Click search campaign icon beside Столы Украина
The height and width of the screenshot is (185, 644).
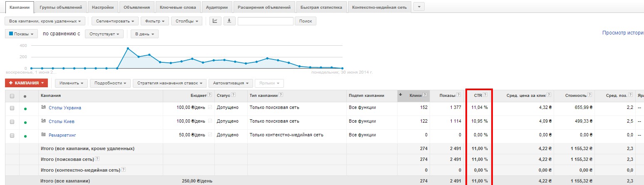tap(43, 107)
